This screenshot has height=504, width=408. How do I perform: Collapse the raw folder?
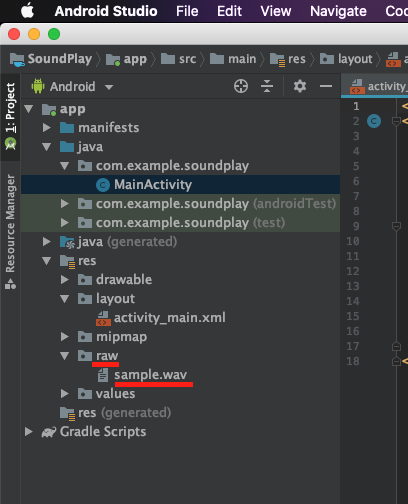(x=65, y=356)
